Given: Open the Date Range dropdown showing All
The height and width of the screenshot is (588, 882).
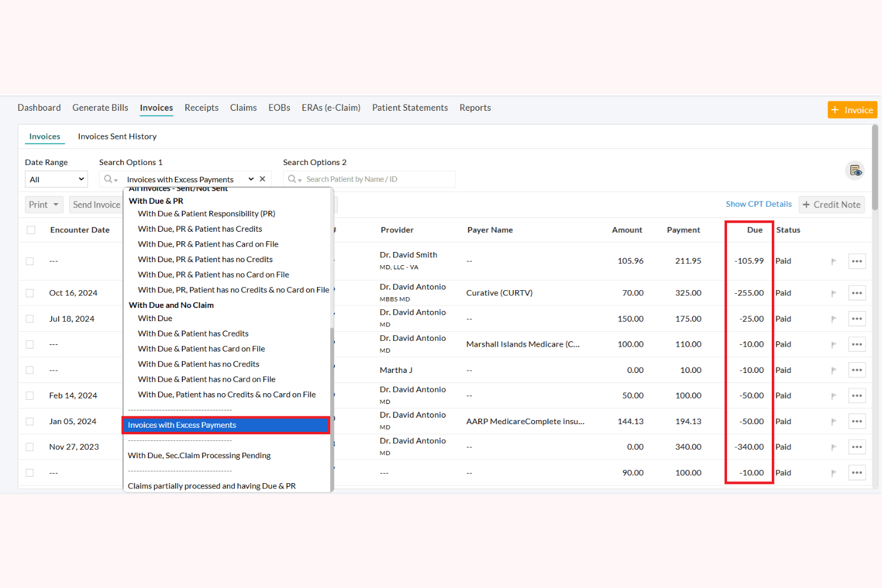Looking at the screenshot, I should 56,179.
